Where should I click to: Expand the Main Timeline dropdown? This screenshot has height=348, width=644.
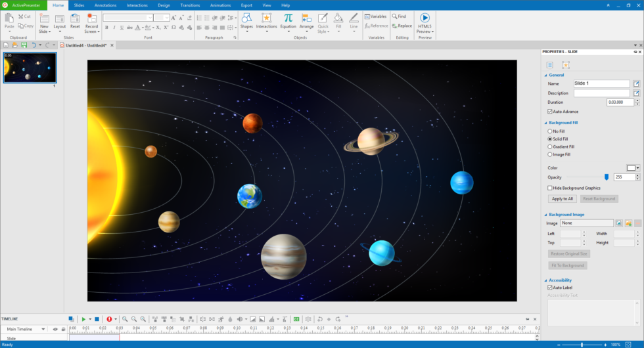click(43, 329)
